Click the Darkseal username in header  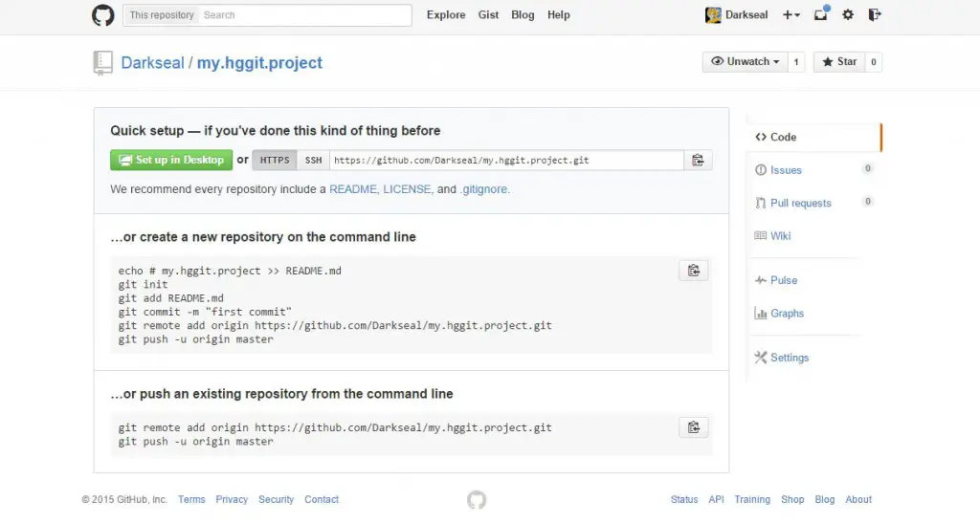pos(746,15)
